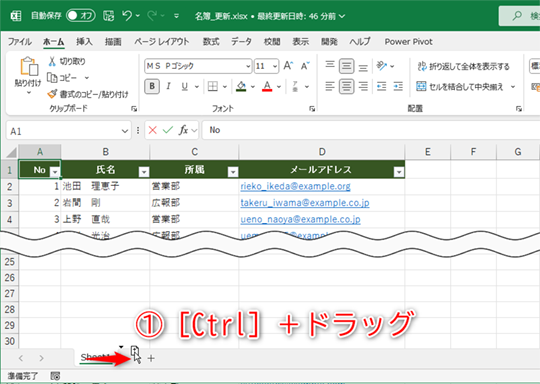
Task: Click align right icon
Action: 363,86
